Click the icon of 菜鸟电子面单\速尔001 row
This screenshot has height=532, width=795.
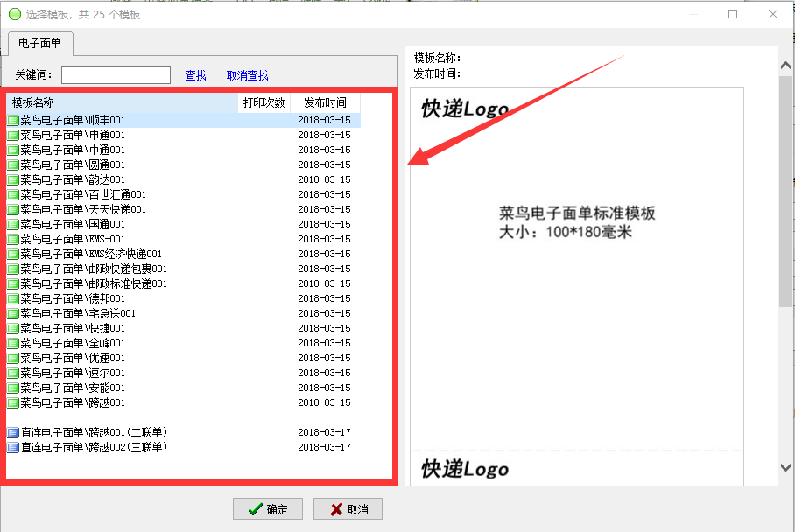tap(13, 373)
